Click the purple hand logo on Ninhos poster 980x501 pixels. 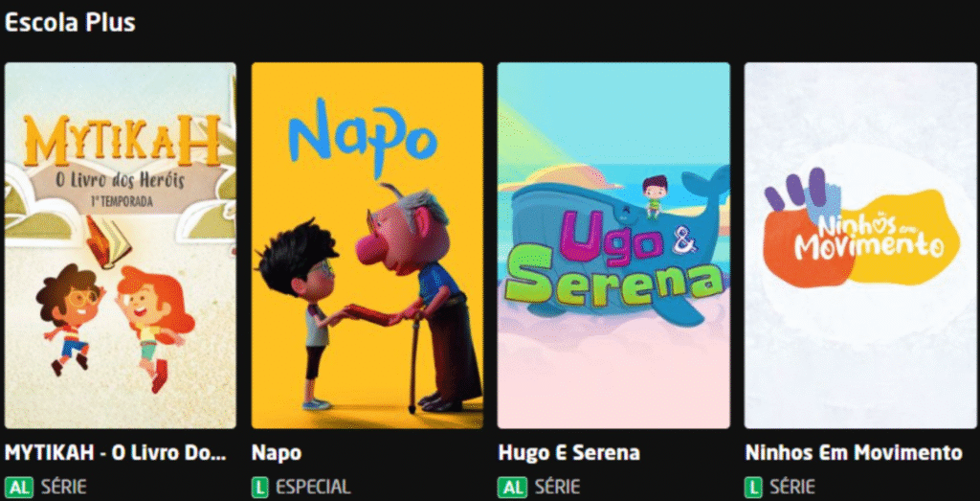coord(795,189)
